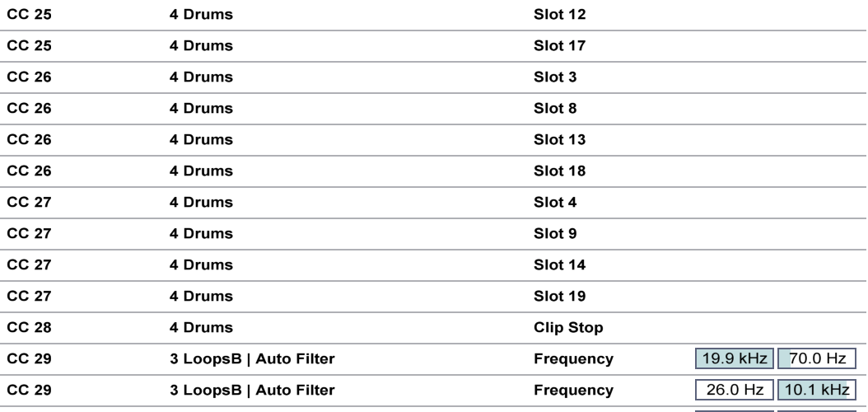Select the Slot 12 mapping row
The image size is (868, 412).
(560, 15)
